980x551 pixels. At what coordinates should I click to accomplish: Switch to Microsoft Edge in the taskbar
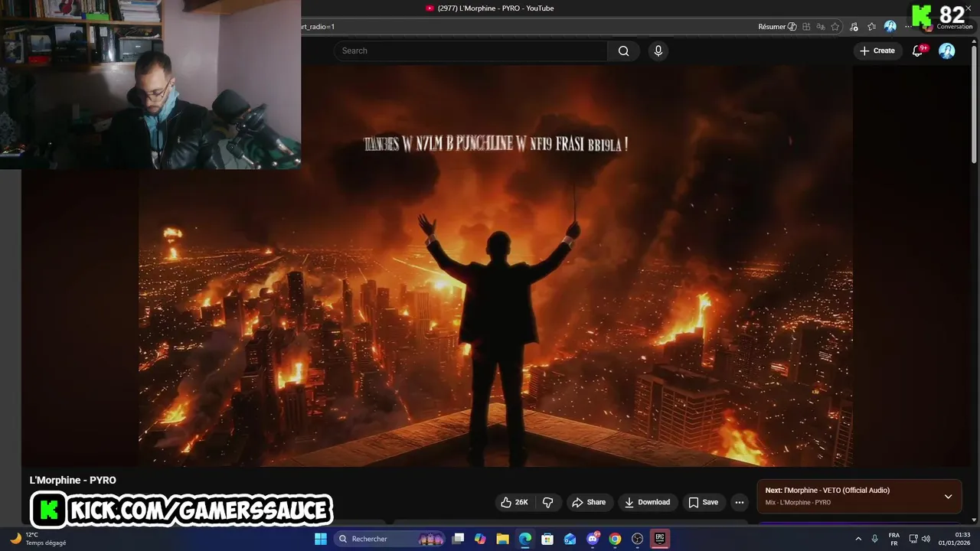(x=525, y=539)
